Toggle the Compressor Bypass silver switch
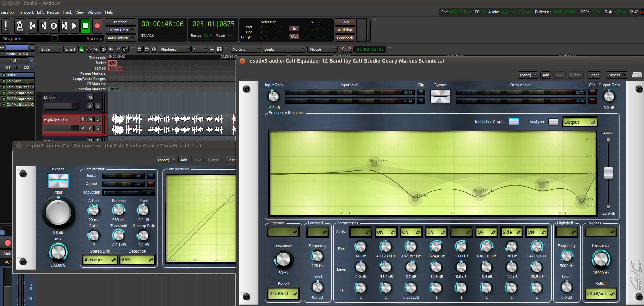644x306 pixels. pos(58,181)
